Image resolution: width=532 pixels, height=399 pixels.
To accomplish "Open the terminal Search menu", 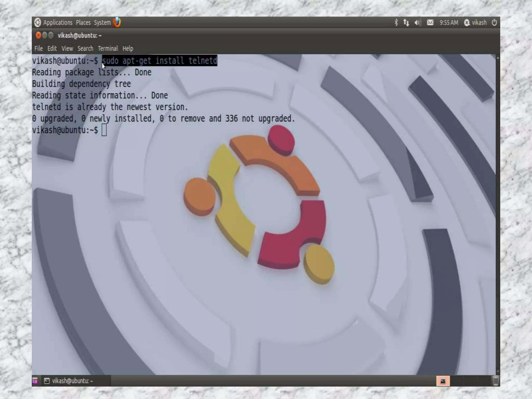I will [x=85, y=49].
